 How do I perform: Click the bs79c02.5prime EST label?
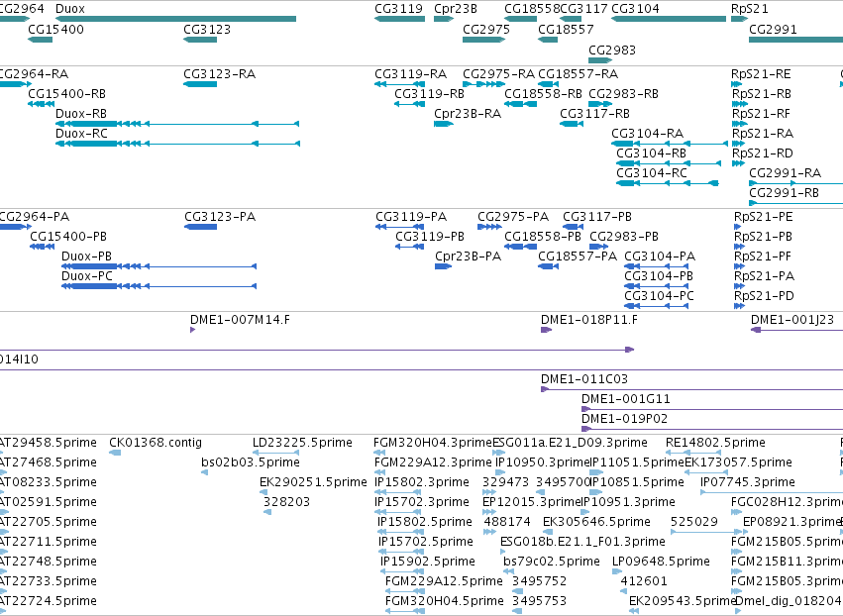pos(552,562)
